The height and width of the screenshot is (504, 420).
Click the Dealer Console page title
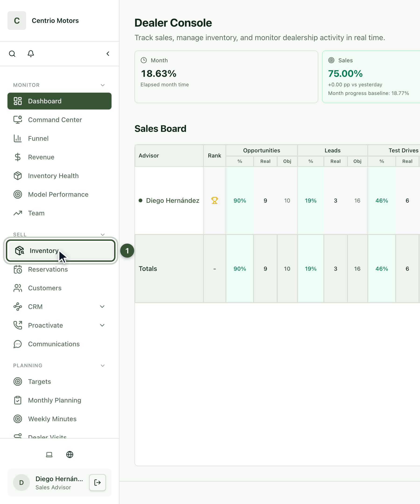pyautogui.click(x=173, y=23)
